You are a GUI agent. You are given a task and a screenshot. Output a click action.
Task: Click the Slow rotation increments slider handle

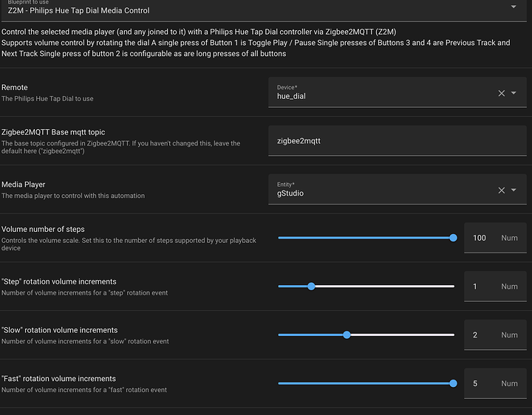[347, 335]
